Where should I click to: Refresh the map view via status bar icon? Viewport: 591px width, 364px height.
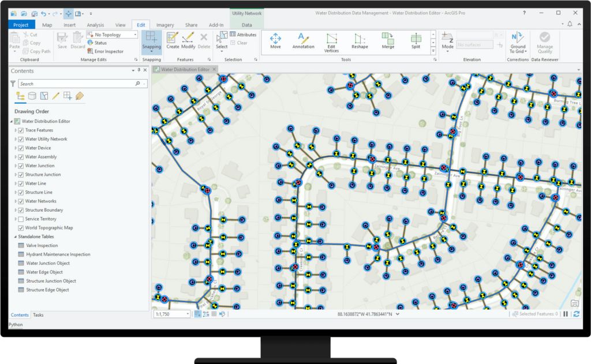click(577, 314)
